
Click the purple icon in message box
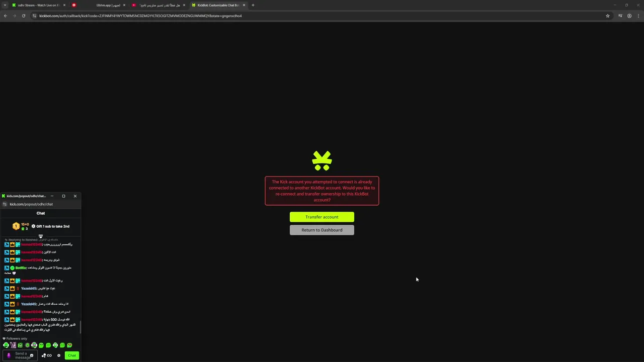(x=9, y=355)
